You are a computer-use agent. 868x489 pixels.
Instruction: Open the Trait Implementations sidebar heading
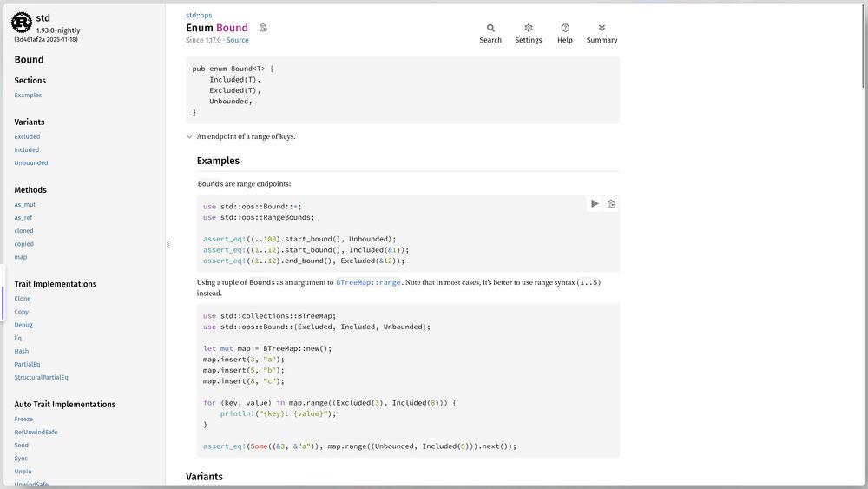(56, 284)
